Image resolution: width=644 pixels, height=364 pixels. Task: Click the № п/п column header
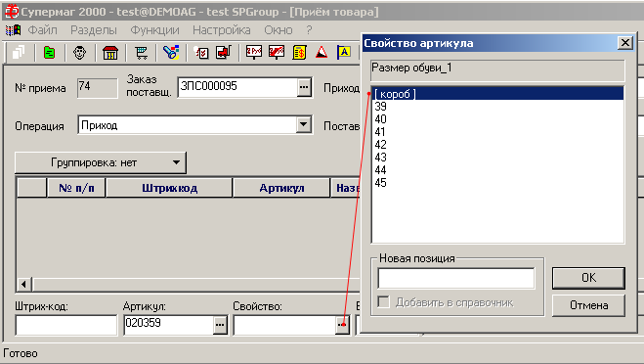coord(76,188)
